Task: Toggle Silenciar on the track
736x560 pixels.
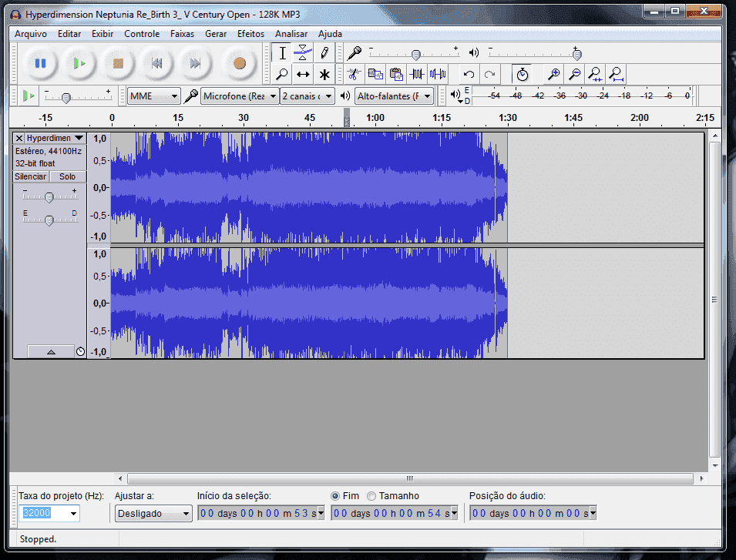Action: (31, 176)
